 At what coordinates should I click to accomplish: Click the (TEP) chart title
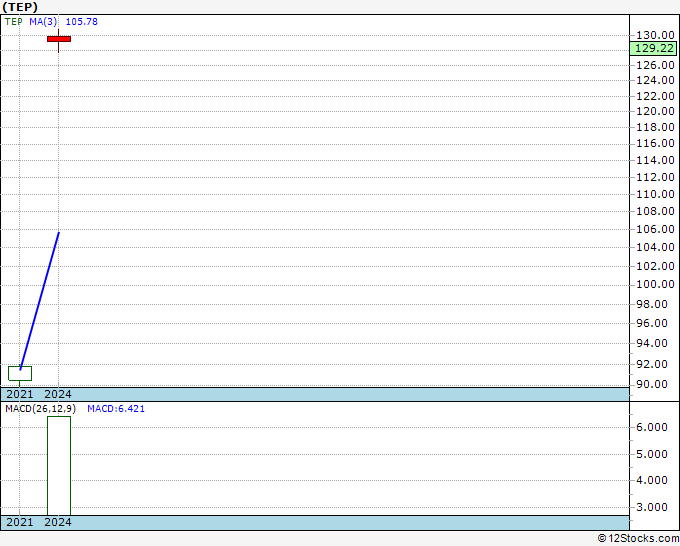(21, 6)
